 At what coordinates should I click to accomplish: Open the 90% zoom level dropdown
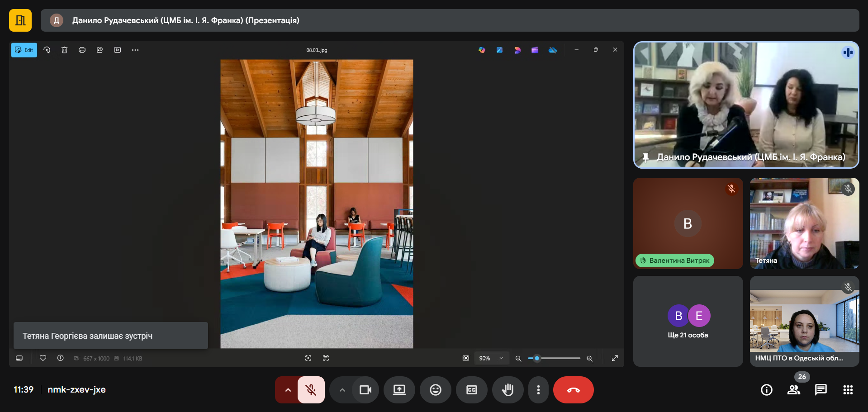click(x=491, y=358)
